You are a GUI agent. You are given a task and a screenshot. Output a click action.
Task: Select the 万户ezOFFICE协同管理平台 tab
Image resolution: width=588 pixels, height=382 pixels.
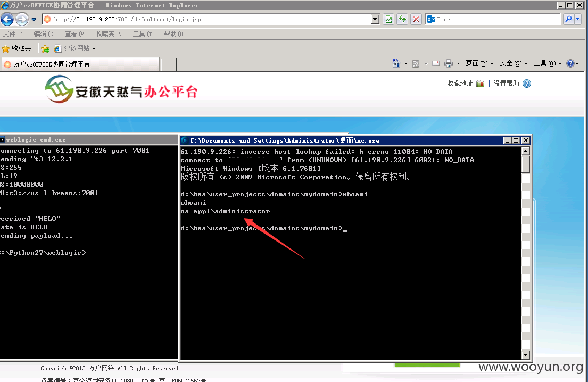tap(80, 64)
